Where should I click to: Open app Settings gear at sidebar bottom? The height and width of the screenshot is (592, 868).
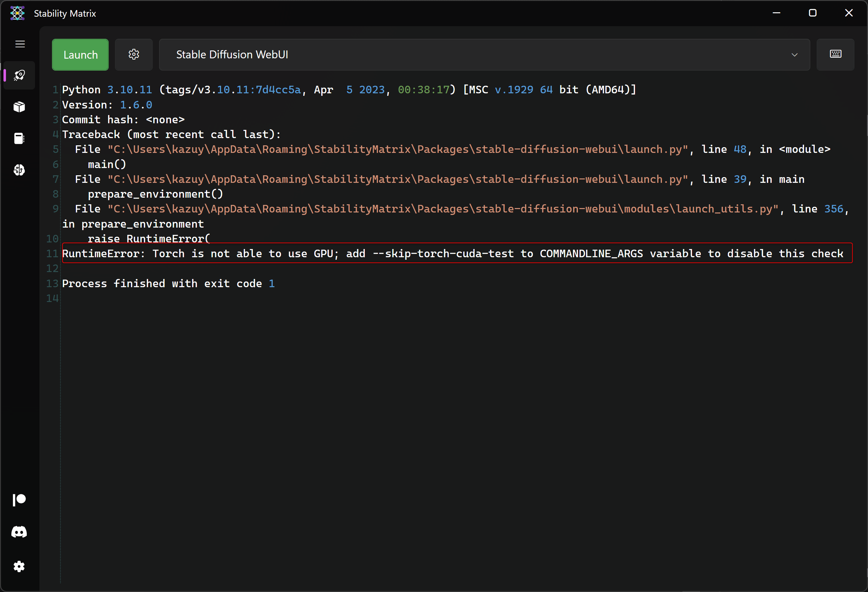pos(20,566)
